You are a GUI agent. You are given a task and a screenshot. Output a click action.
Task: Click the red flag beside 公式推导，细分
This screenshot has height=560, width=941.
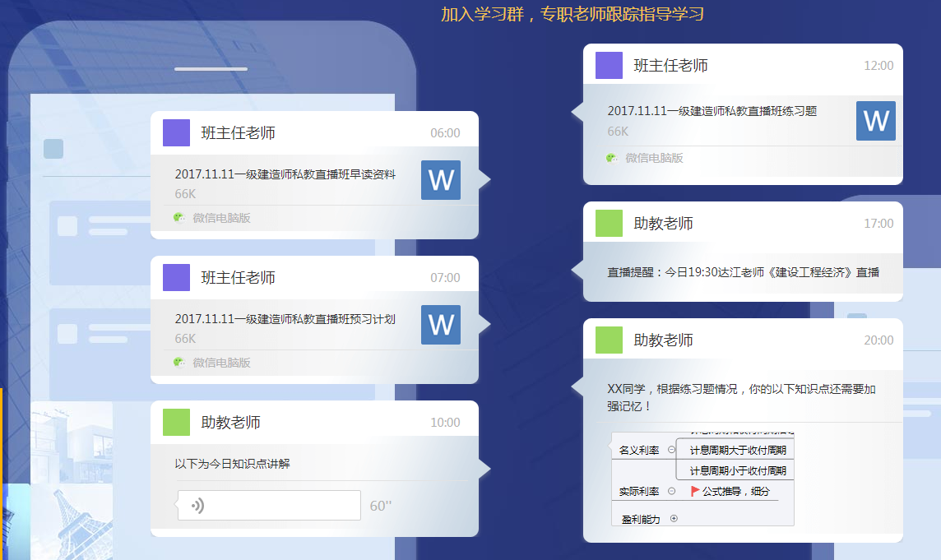click(x=695, y=491)
